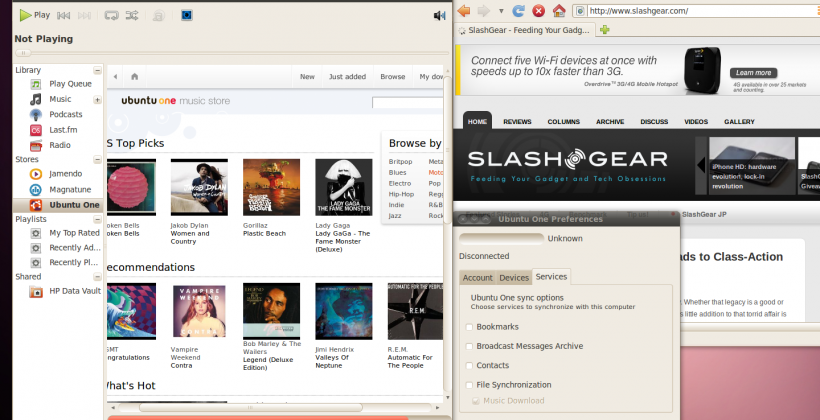Browse the Electro genre
This screenshot has height=420, width=820.
click(400, 184)
